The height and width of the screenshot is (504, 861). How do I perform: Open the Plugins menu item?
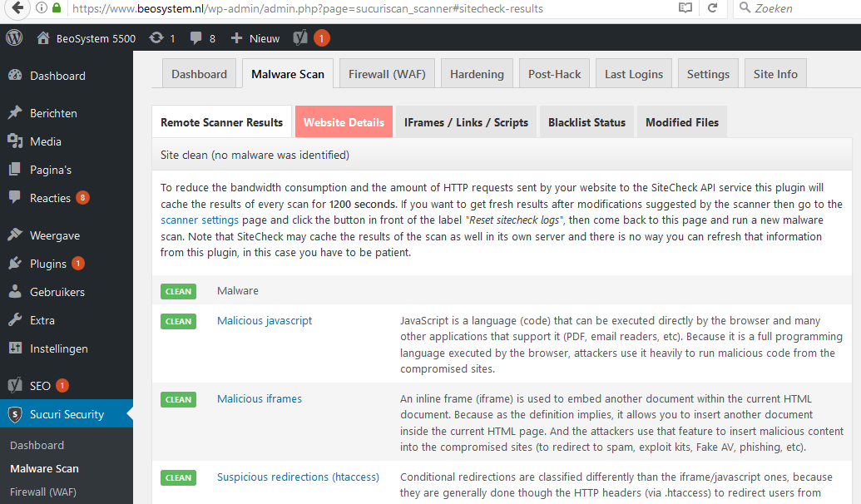pos(67,264)
